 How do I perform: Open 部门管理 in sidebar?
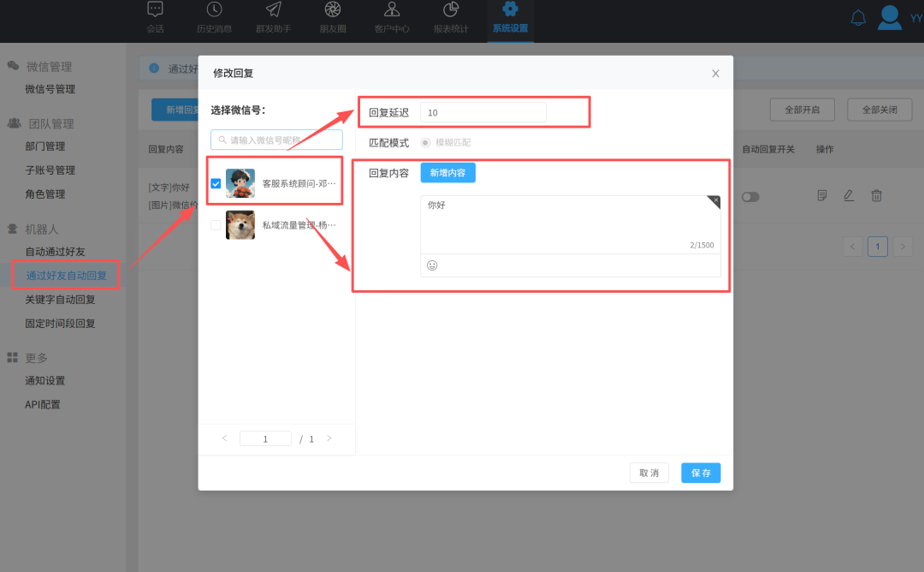tap(44, 146)
